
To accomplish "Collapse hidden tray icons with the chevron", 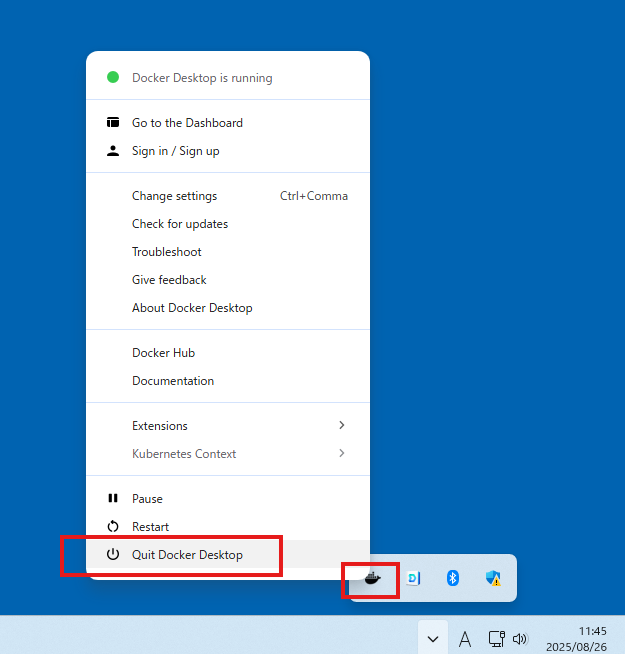I will pos(433,639).
